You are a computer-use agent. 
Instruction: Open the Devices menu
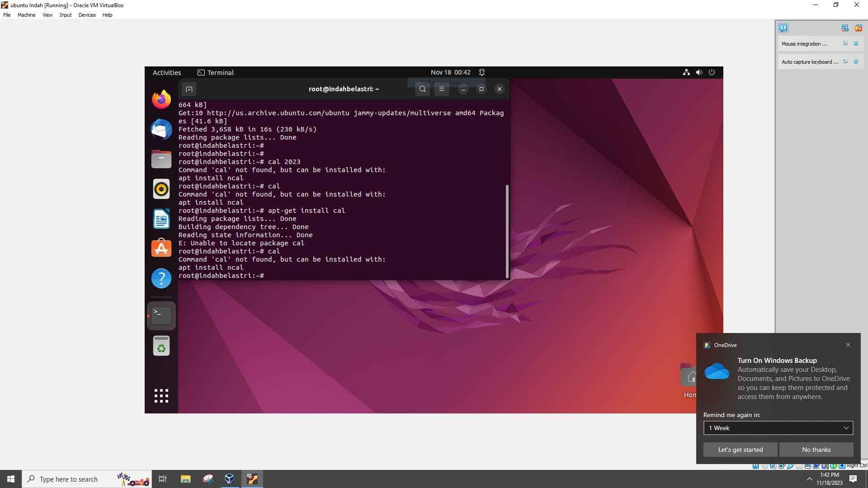point(87,15)
